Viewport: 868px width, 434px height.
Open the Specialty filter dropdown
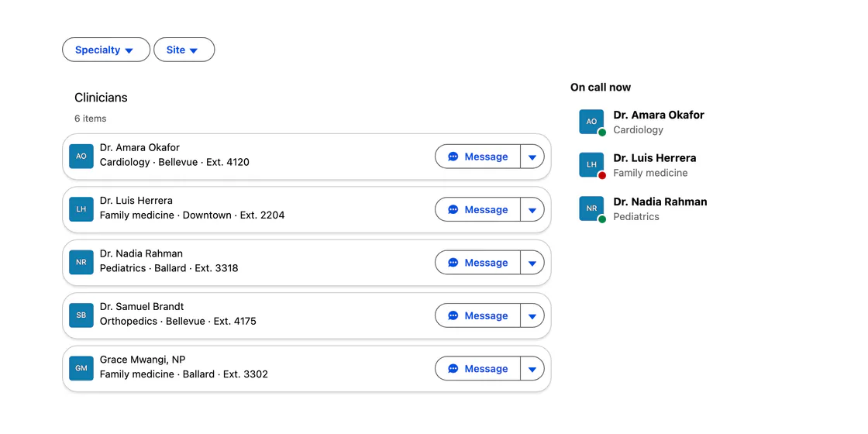point(105,50)
